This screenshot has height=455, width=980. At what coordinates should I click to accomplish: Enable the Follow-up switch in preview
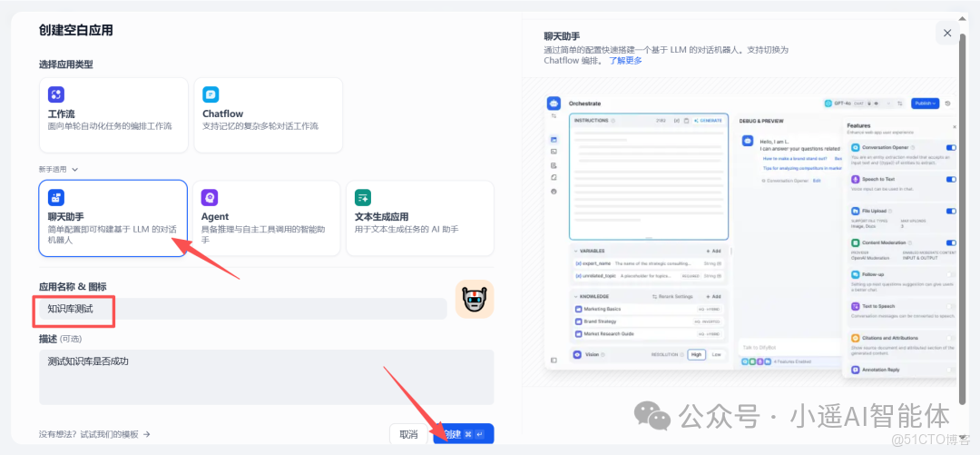[x=951, y=274]
